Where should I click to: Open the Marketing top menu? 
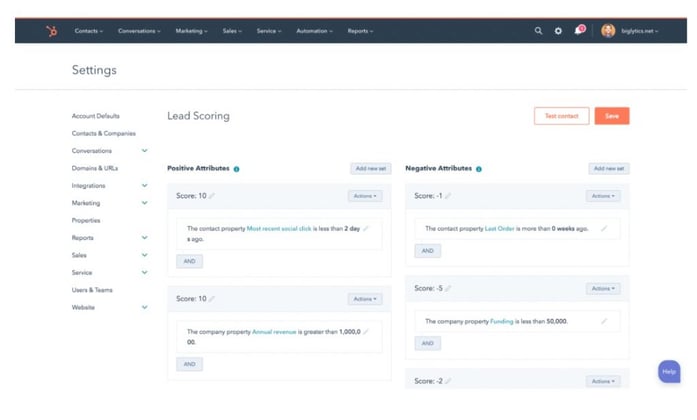(191, 31)
